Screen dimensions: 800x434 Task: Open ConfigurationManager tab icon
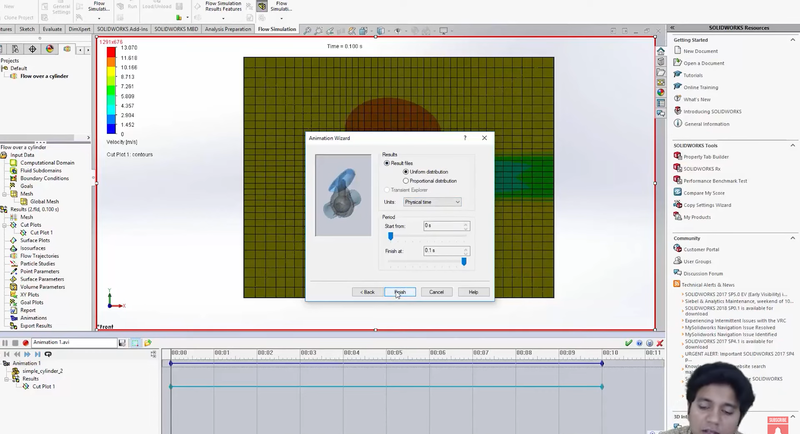[x=15, y=49]
